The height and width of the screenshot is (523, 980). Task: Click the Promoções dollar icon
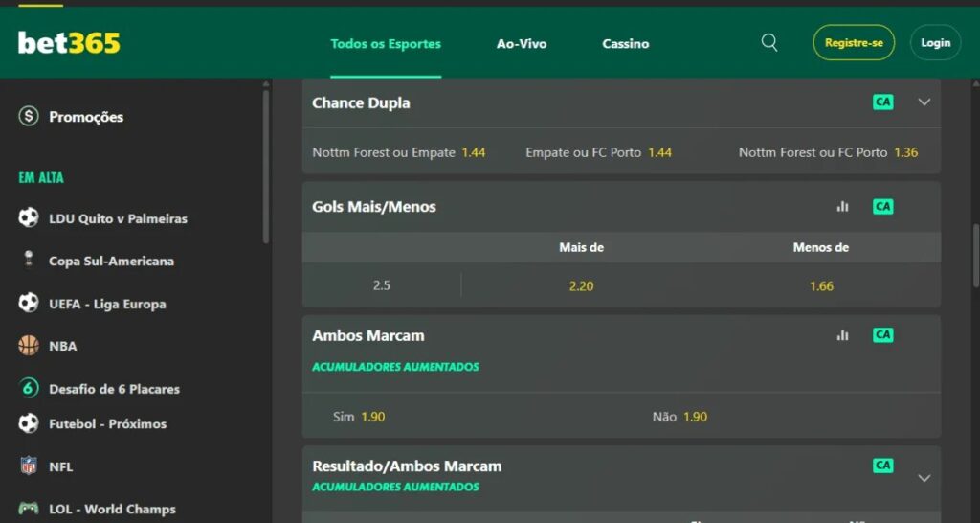pos(29,117)
